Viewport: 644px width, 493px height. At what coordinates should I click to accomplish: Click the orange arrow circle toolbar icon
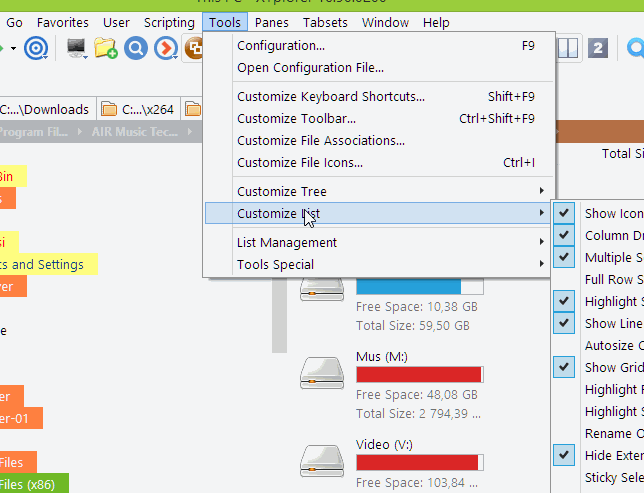click(165, 47)
